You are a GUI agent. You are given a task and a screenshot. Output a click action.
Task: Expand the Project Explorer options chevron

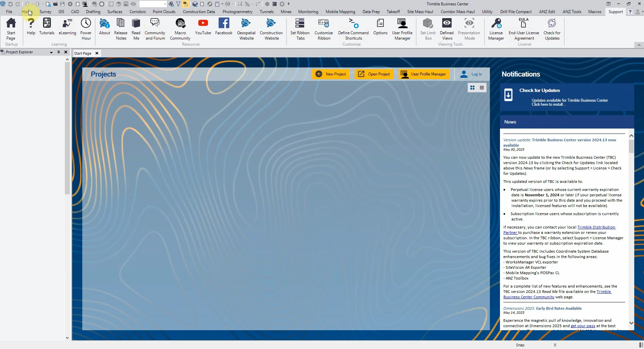coord(51,52)
